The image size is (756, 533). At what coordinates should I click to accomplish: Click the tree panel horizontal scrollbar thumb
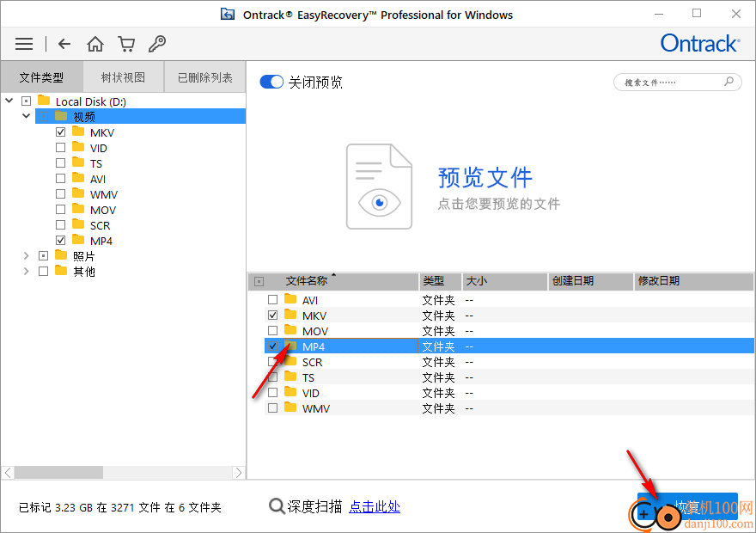pos(58,473)
